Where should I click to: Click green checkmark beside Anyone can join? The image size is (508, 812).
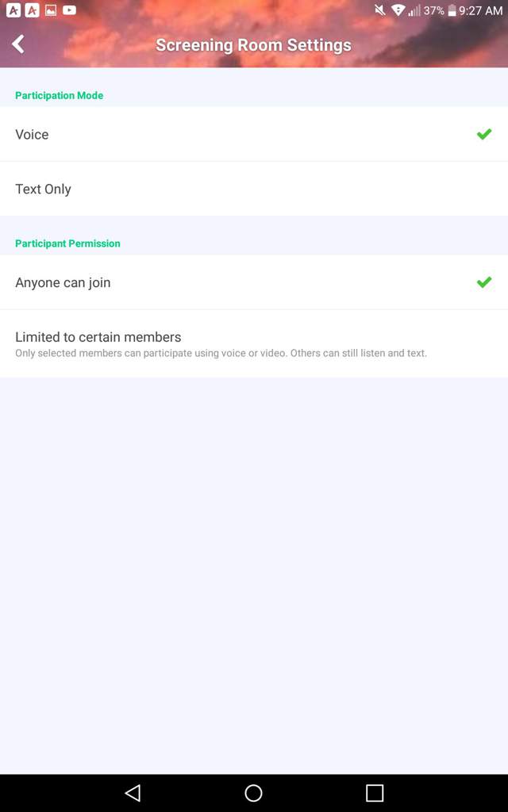pyautogui.click(x=484, y=282)
